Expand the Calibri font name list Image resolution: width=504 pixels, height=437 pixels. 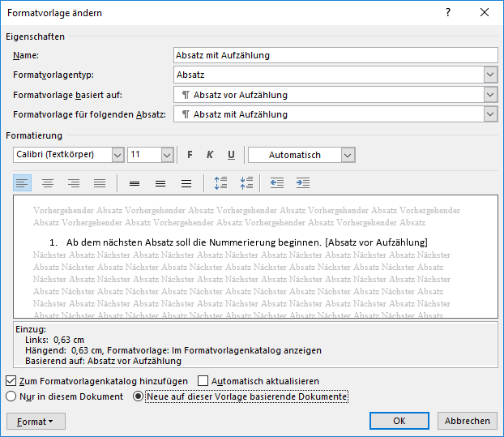pyautogui.click(x=117, y=155)
